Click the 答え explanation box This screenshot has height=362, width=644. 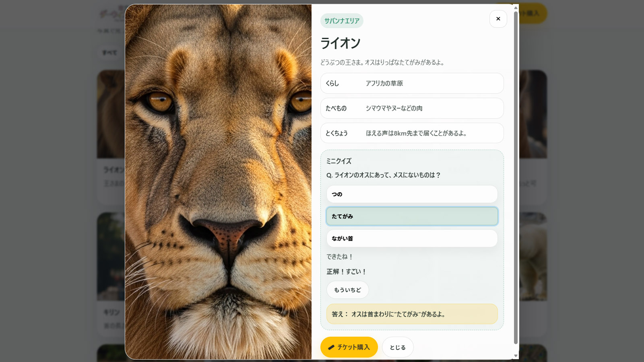pos(412,314)
